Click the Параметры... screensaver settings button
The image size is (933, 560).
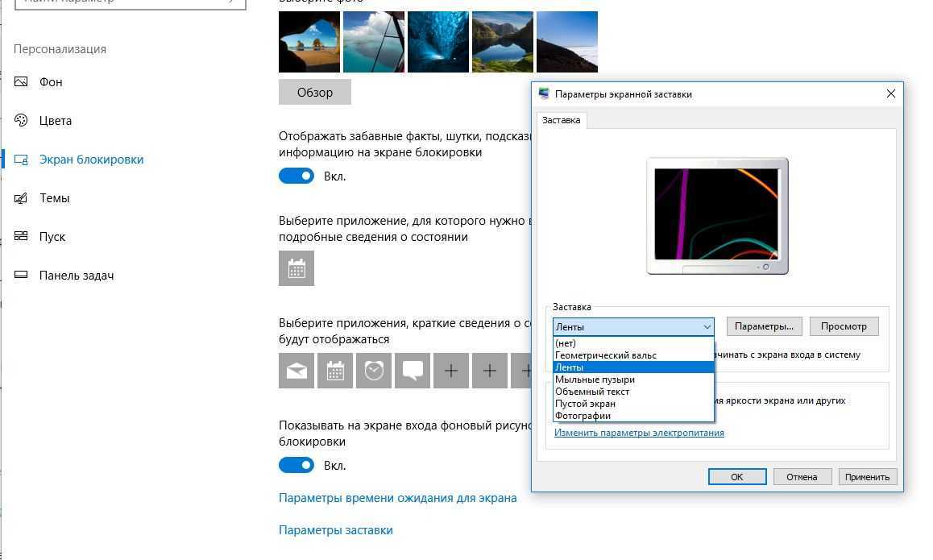pyautogui.click(x=764, y=326)
